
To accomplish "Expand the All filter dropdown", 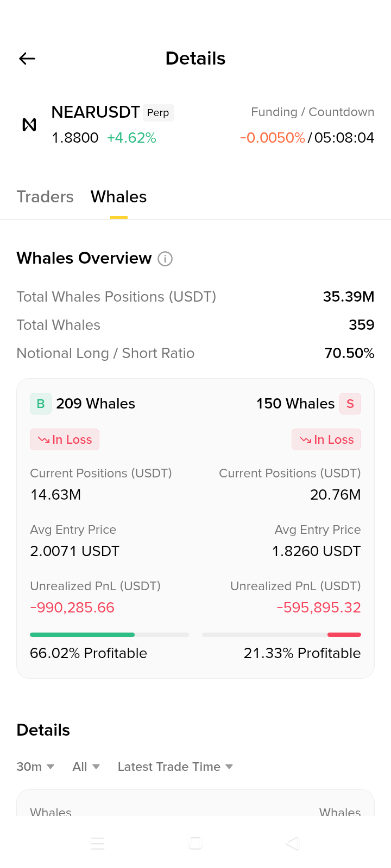I will 86,767.
